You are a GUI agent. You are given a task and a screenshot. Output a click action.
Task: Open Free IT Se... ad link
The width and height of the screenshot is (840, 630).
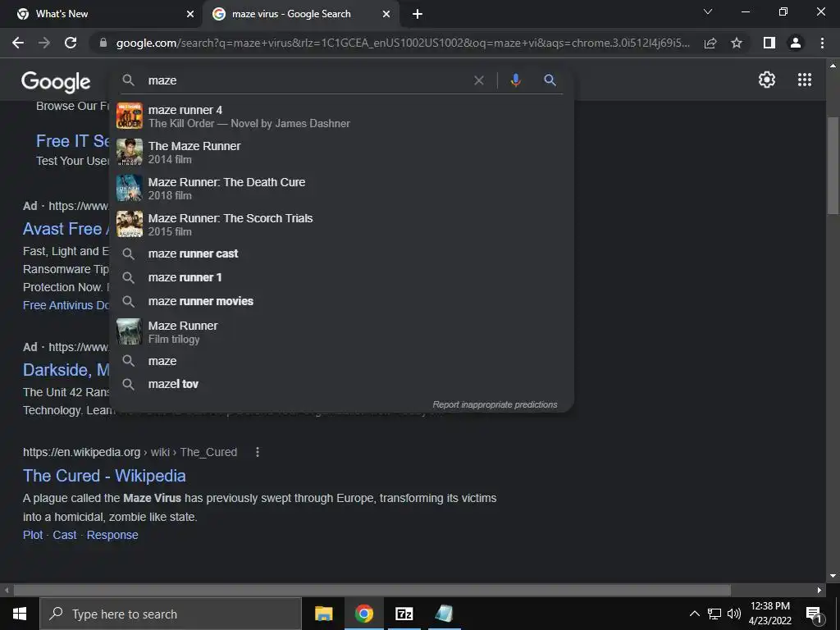[x=73, y=141]
